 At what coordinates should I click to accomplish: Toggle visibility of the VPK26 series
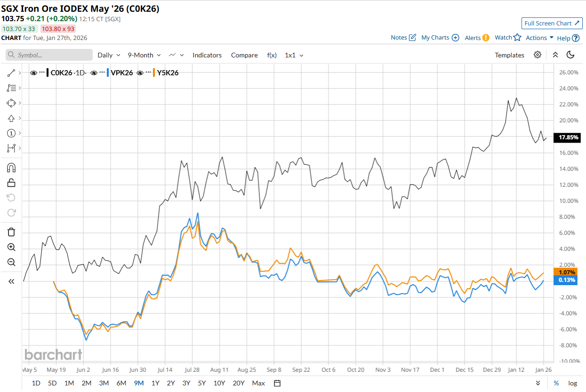pyautogui.click(x=94, y=73)
